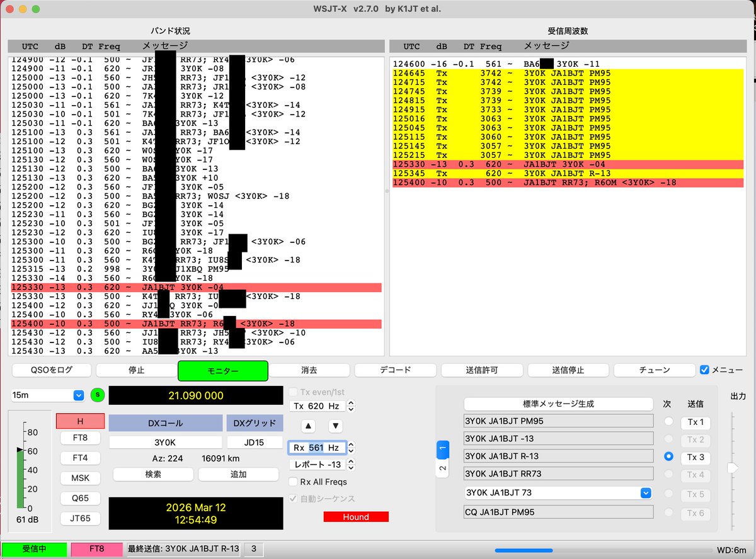Click the red Hound indicator label

356,517
